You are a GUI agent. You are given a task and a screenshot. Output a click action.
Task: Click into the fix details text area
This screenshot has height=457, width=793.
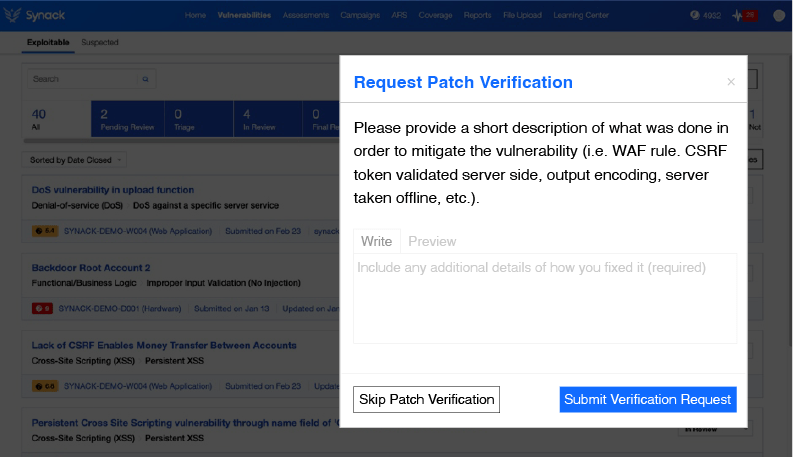545,298
